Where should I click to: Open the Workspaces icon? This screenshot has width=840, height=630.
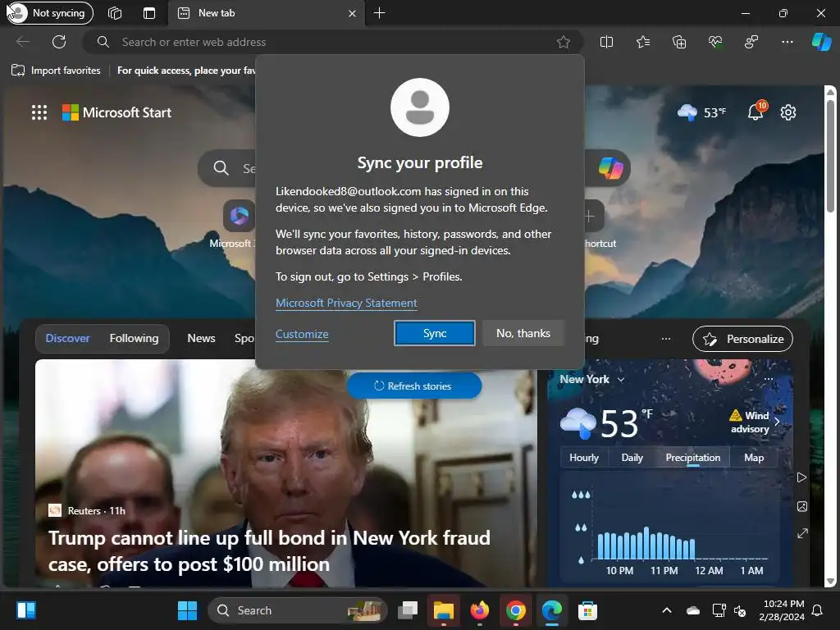click(x=115, y=13)
